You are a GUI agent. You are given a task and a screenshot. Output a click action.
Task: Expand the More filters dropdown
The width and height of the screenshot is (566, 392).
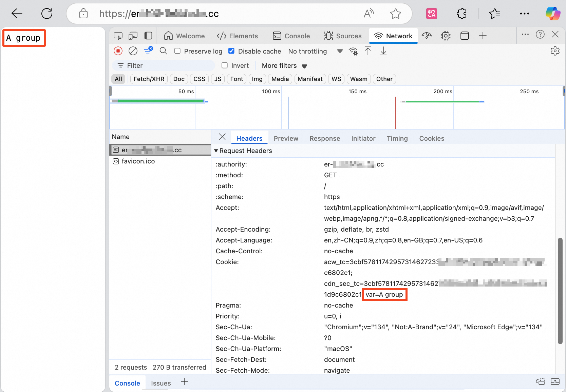click(x=284, y=66)
